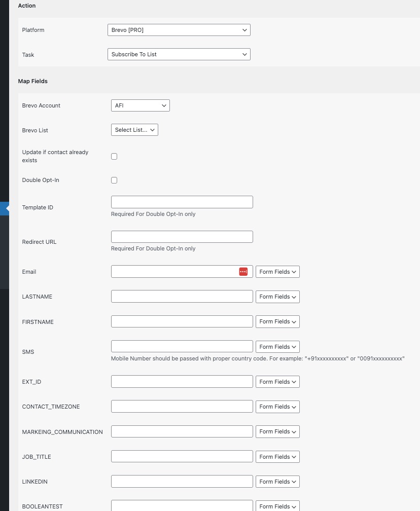Toggle the Double Opt-In checkbox
Screen dimensions: 420x511
(x=114, y=180)
